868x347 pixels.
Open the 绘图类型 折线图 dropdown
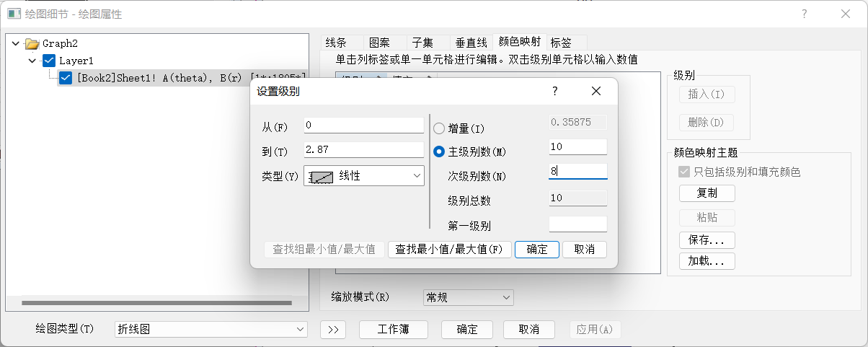(x=211, y=329)
